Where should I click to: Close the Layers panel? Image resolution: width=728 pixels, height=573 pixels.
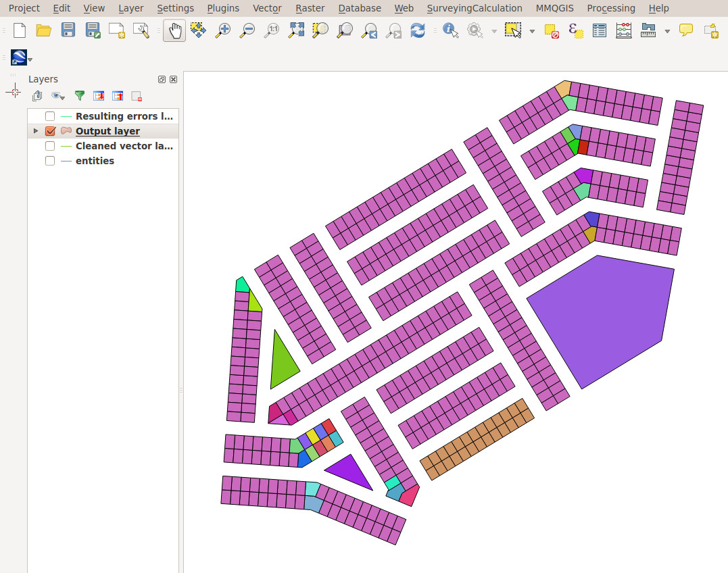point(173,79)
